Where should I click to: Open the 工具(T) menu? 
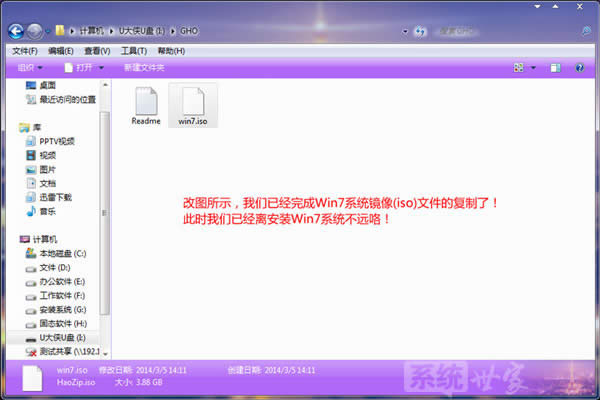[x=134, y=51]
